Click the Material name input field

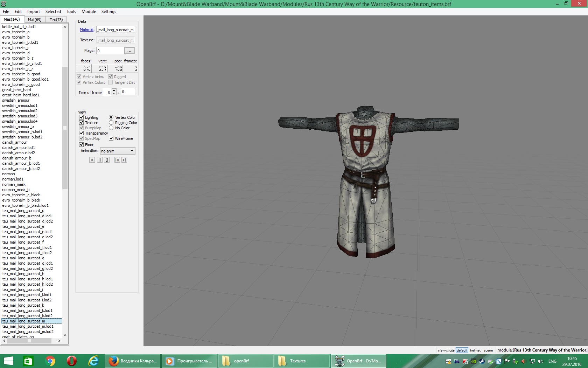(x=115, y=30)
